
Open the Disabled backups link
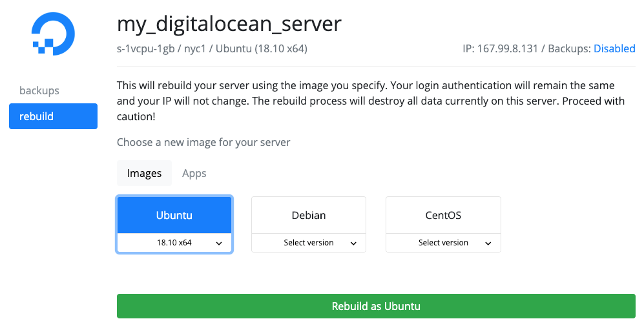pyautogui.click(x=614, y=48)
